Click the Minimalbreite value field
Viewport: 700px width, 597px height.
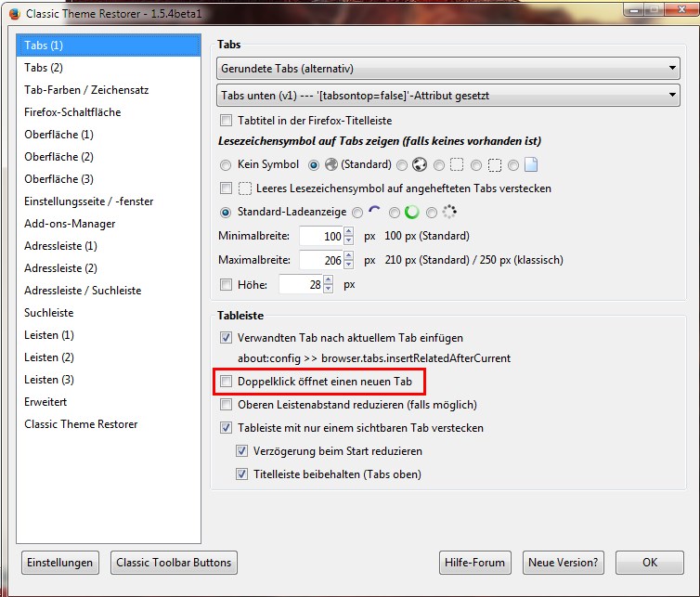pyautogui.click(x=321, y=236)
